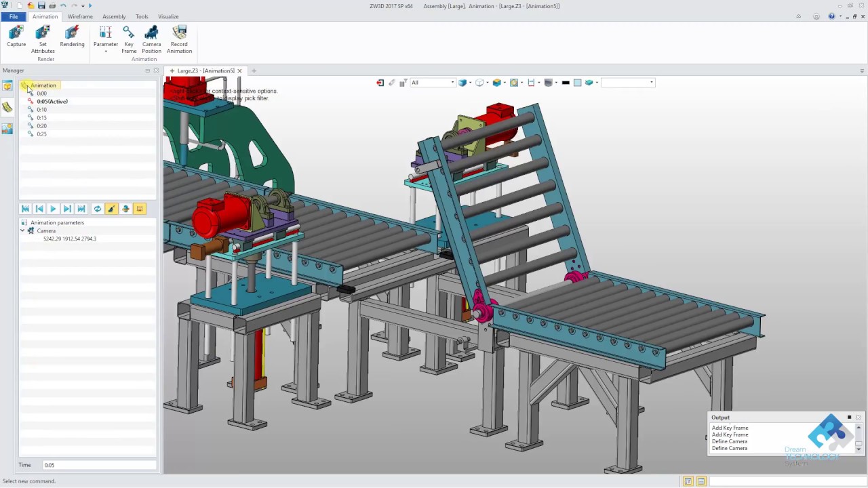This screenshot has width=868, height=488.
Task: Click the black color swatch in the view toolbar
Action: (566, 83)
